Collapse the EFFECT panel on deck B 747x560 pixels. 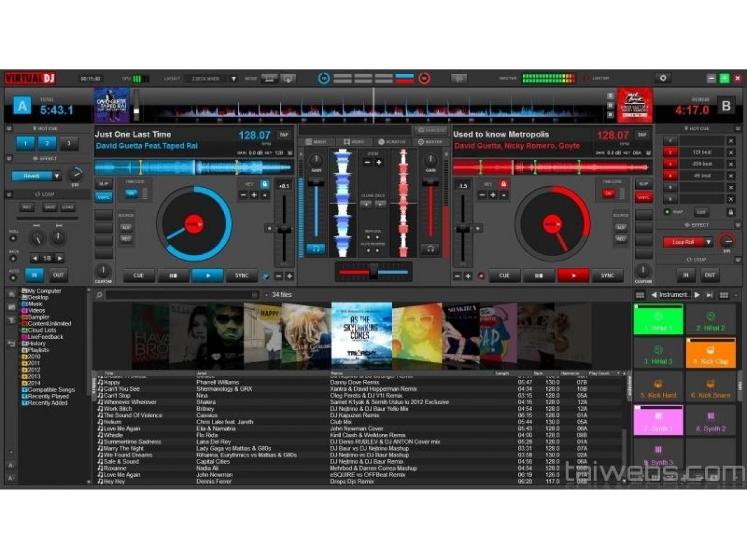click(x=738, y=225)
